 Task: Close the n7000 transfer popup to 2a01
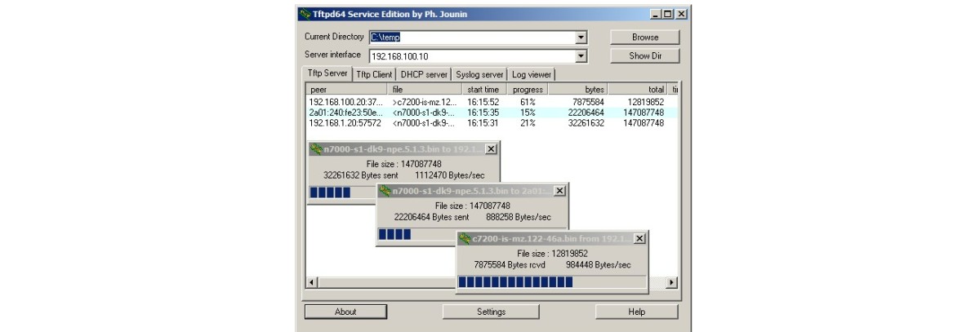[559, 191]
